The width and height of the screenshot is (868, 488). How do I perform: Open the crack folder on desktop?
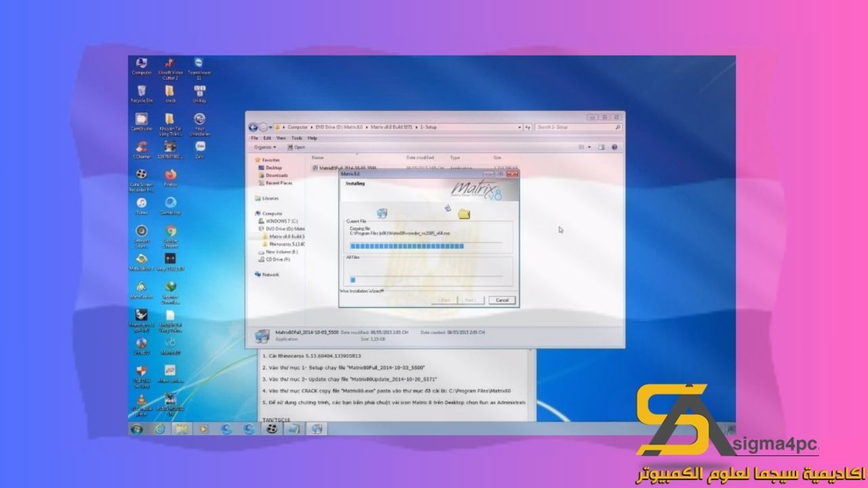coord(170,94)
